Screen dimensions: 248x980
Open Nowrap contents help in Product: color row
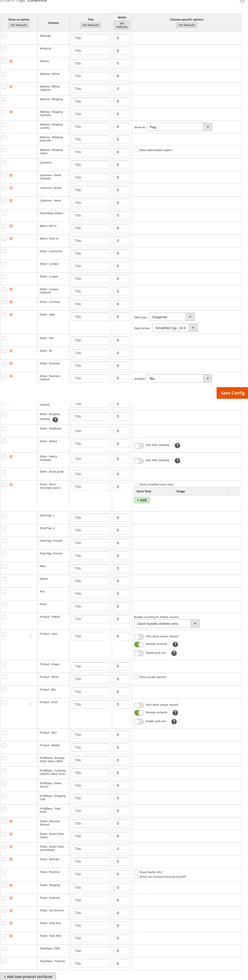click(175, 645)
